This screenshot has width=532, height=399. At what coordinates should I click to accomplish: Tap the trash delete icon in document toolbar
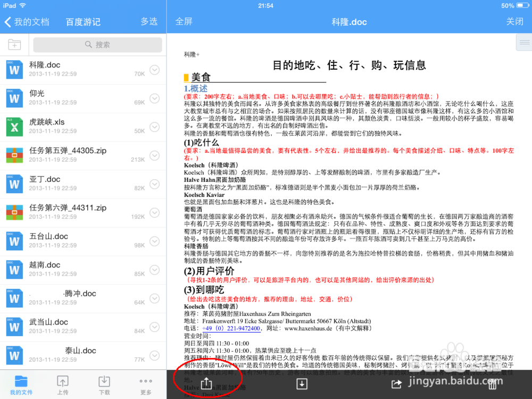tap(492, 384)
